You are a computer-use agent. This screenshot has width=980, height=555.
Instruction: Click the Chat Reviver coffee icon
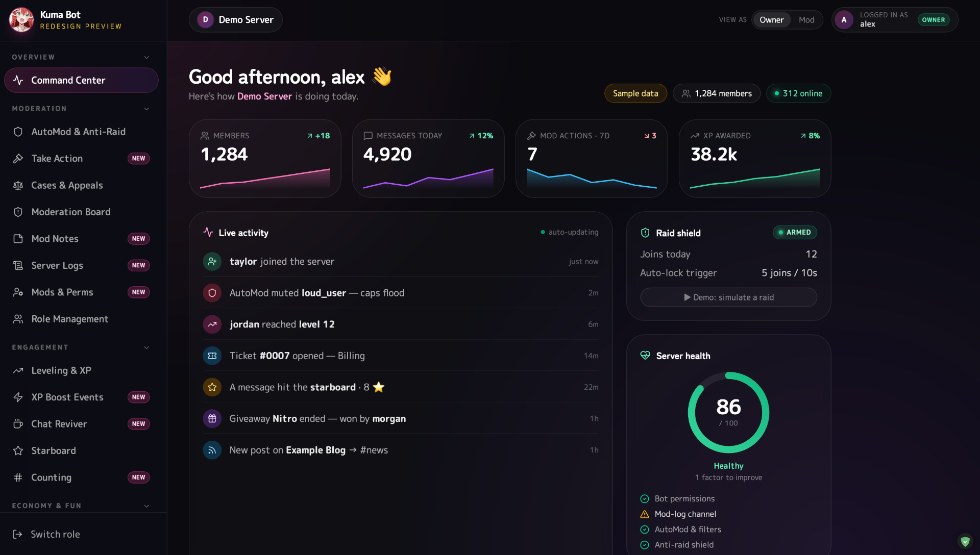18,424
